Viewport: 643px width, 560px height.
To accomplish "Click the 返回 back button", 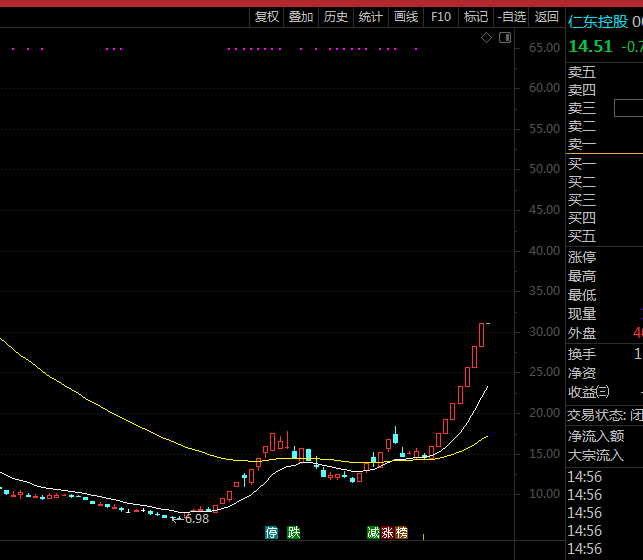I will coord(547,17).
